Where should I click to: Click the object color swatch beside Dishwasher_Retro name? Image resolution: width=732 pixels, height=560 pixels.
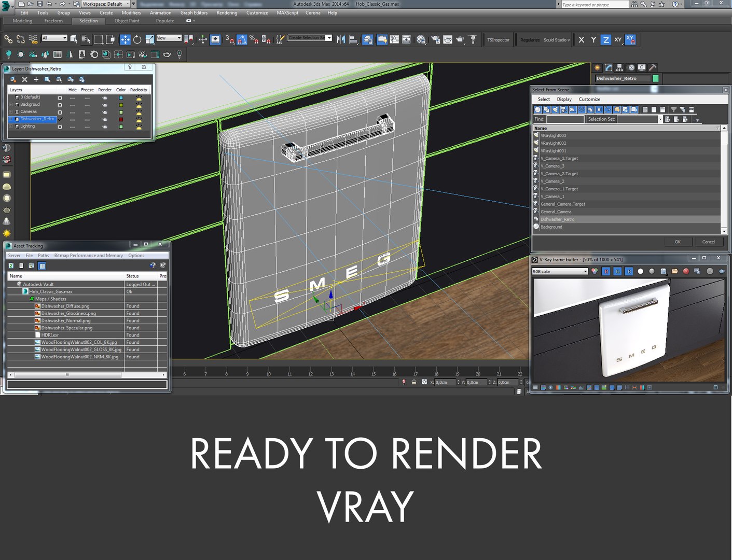[656, 78]
